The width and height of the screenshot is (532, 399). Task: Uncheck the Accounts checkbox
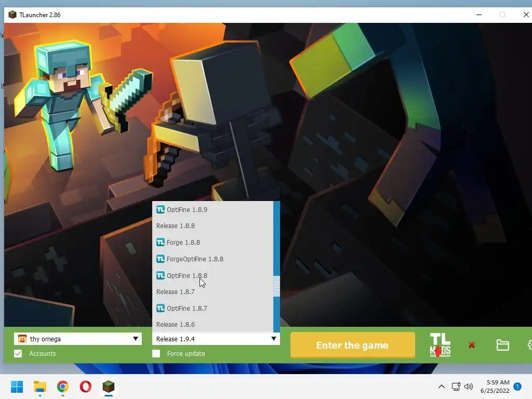(18, 353)
